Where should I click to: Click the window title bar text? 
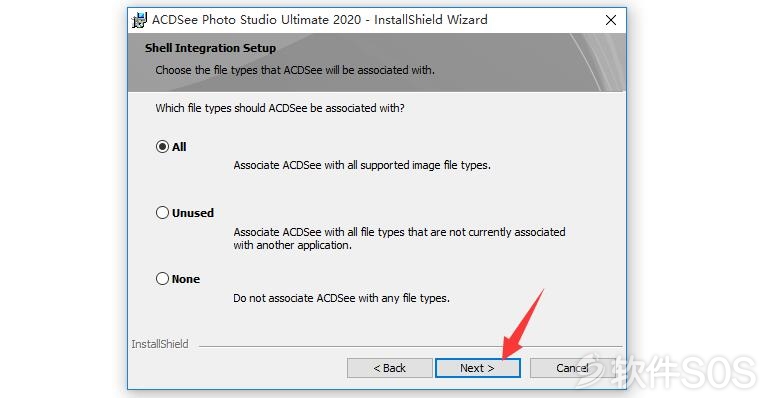click(x=320, y=20)
